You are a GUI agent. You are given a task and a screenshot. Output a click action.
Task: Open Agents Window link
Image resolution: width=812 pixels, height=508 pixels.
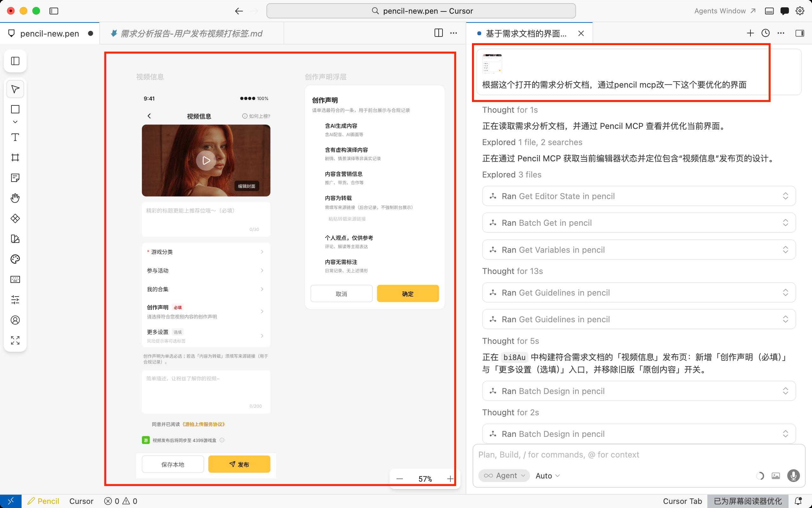click(x=725, y=11)
